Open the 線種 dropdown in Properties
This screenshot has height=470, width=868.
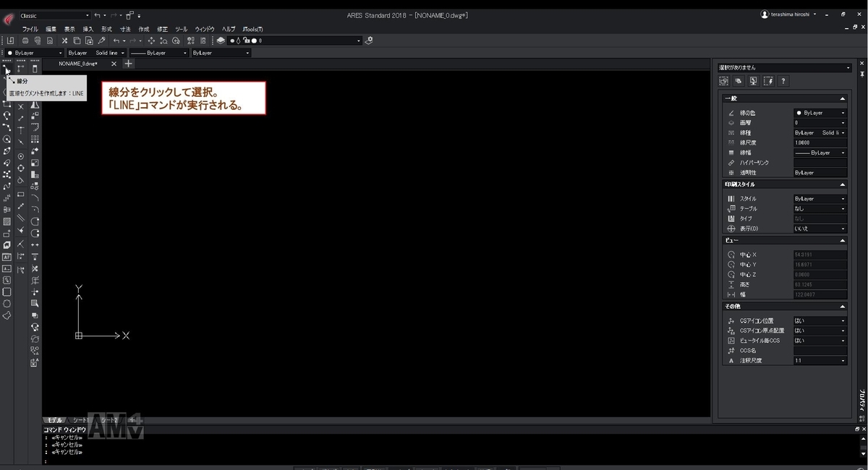[820, 133]
